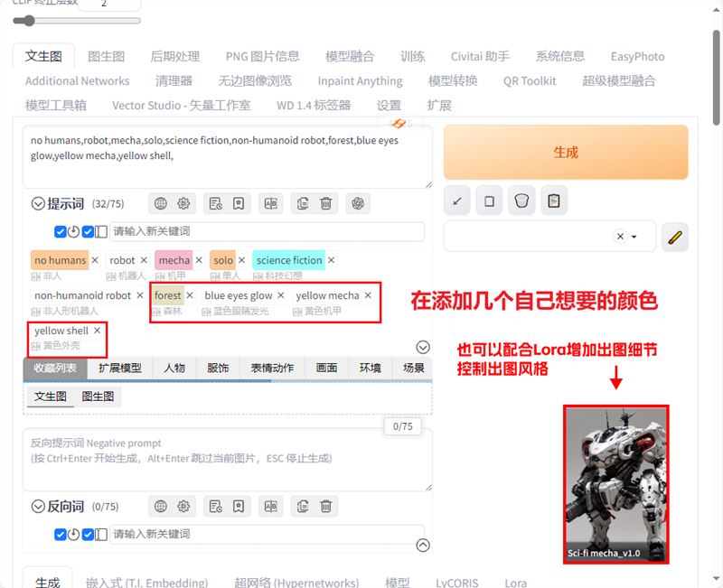The height and width of the screenshot is (588, 723).
Task: Toggle first checkbox beside negative keyword input
Action: point(60,535)
